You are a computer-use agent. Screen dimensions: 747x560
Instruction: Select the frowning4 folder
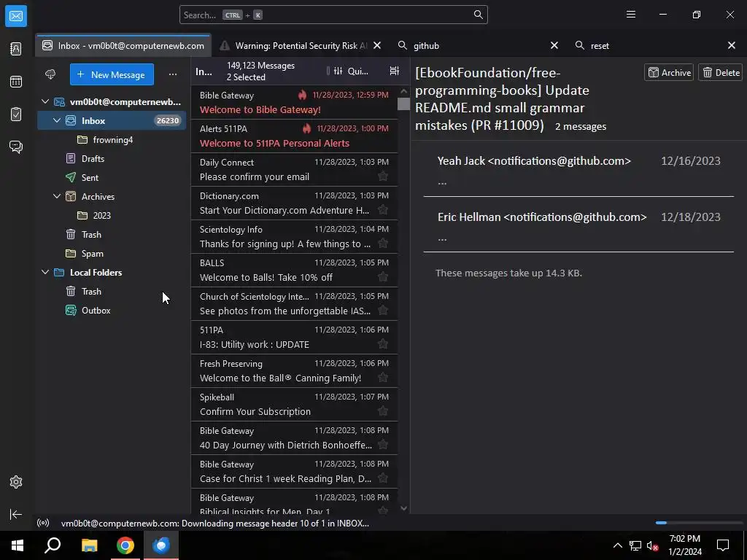pos(113,139)
